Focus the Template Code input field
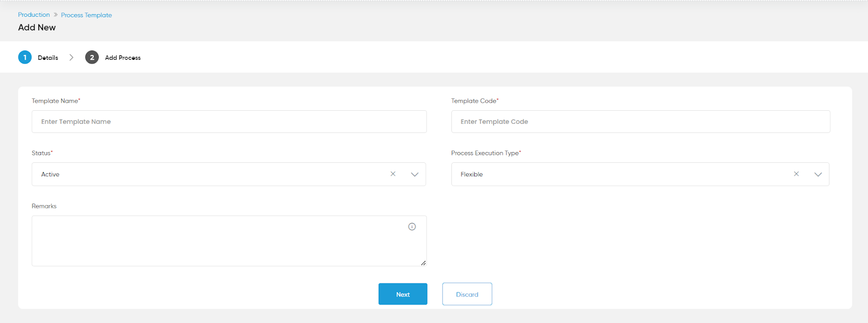868x323 pixels. click(641, 122)
